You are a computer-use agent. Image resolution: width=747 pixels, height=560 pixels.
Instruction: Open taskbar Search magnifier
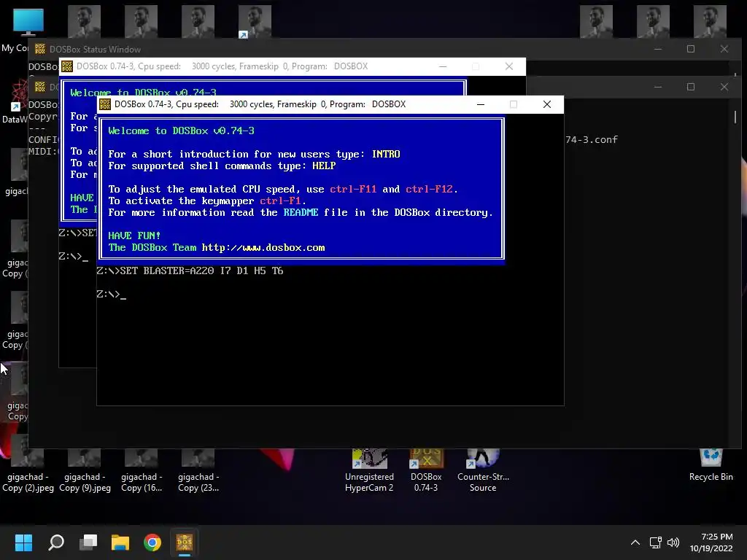coord(56,542)
